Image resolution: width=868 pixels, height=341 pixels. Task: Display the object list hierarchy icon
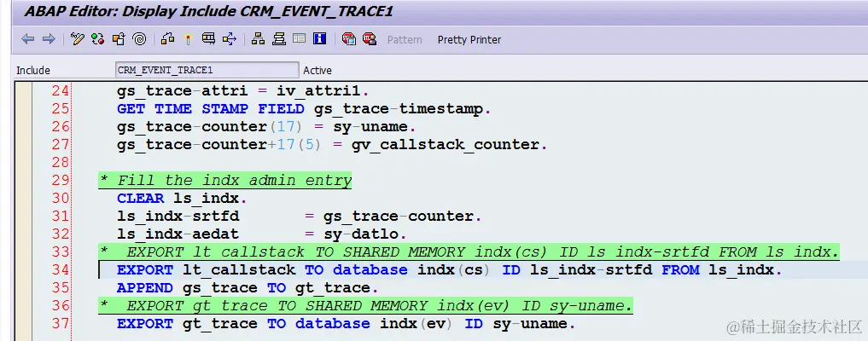pyautogui.click(x=258, y=39)
